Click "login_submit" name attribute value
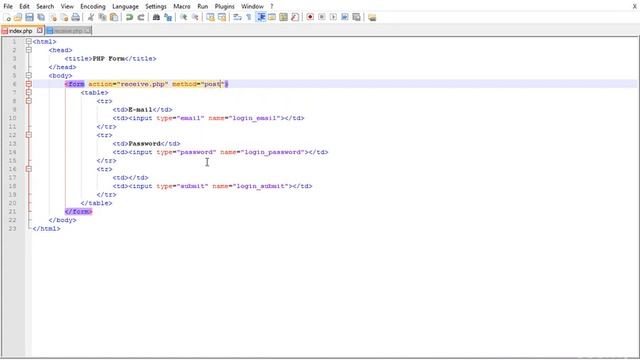 [x=262, y=186]
